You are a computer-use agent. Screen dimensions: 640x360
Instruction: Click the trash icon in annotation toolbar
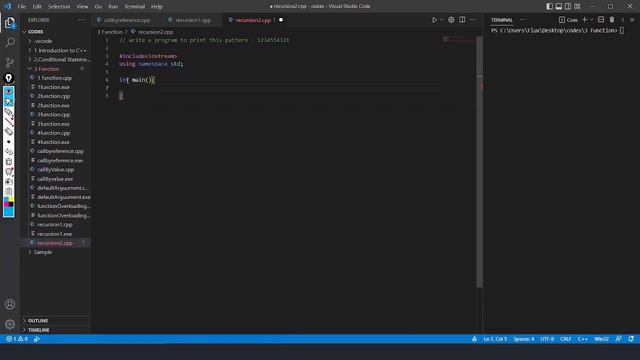[9, 162]
